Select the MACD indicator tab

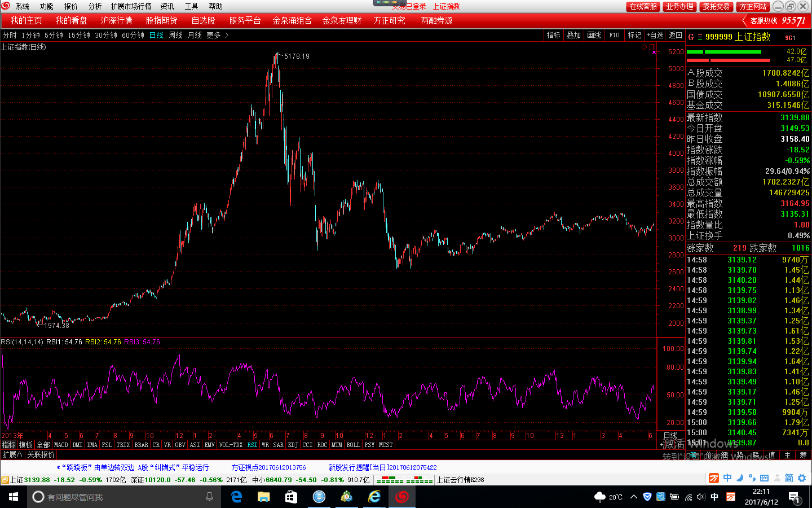point(61,445)
